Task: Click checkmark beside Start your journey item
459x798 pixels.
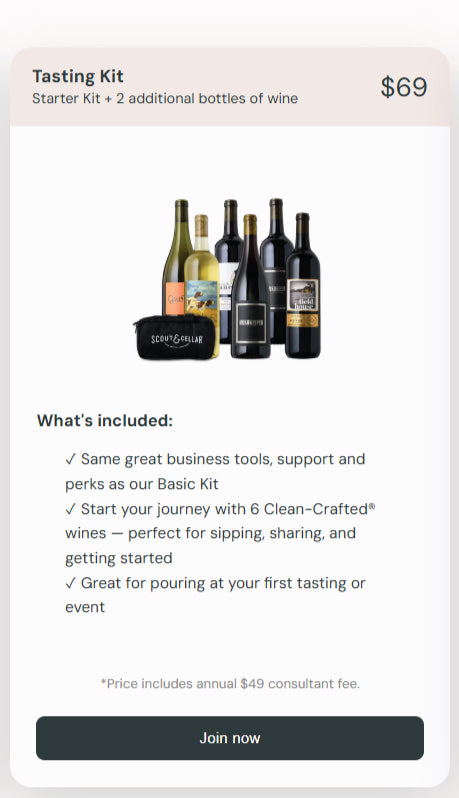Action: [x=70, y=509]
